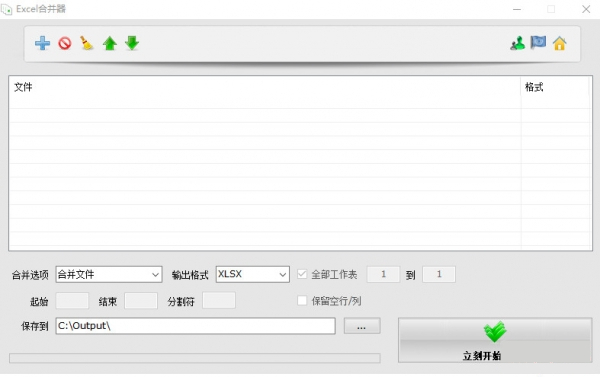Click the green user register icon
Image resolution: width=600 pixels, height=377 pixels.
[x=517, y=43]
